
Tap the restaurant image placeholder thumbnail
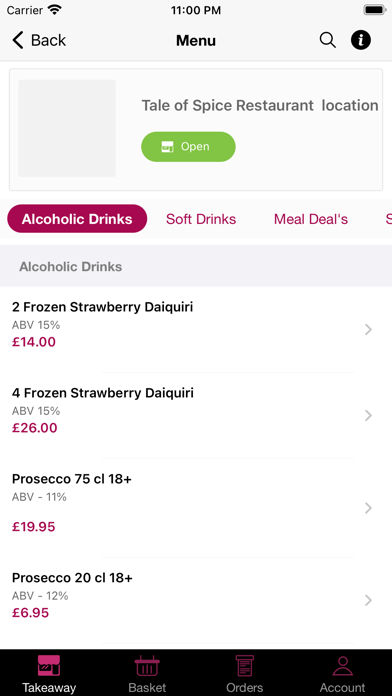tap(67, 128)
